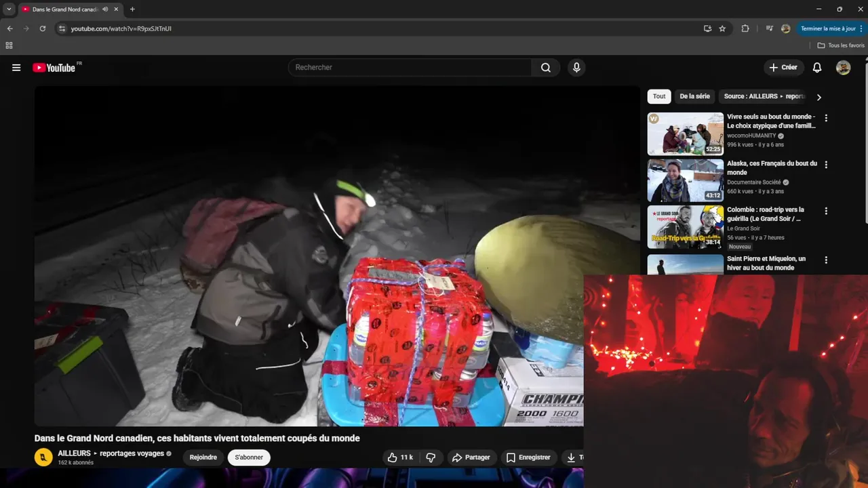Open the Chrome apps grid shortcut

click(9, 45)
